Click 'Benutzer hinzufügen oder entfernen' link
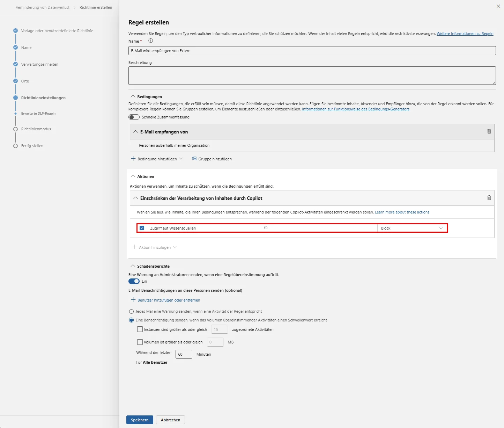The width and height of the screenshot is (504, 428). (x=169, y=300)
